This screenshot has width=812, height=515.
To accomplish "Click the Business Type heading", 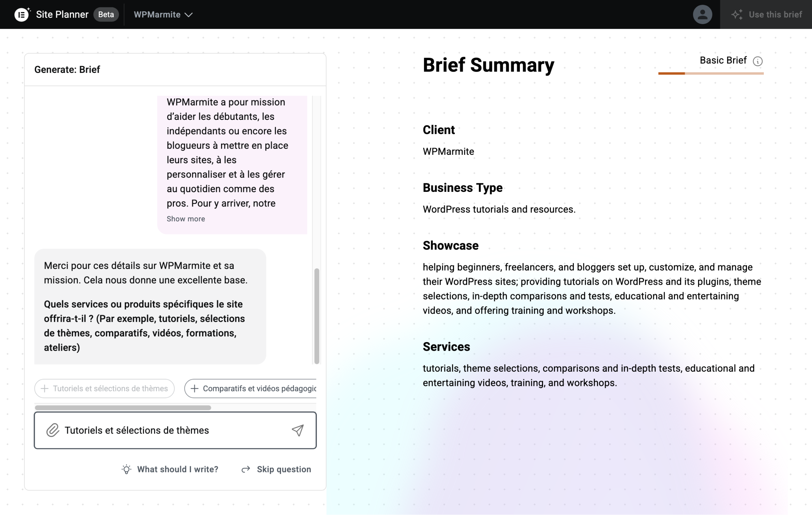I will 463,188.
